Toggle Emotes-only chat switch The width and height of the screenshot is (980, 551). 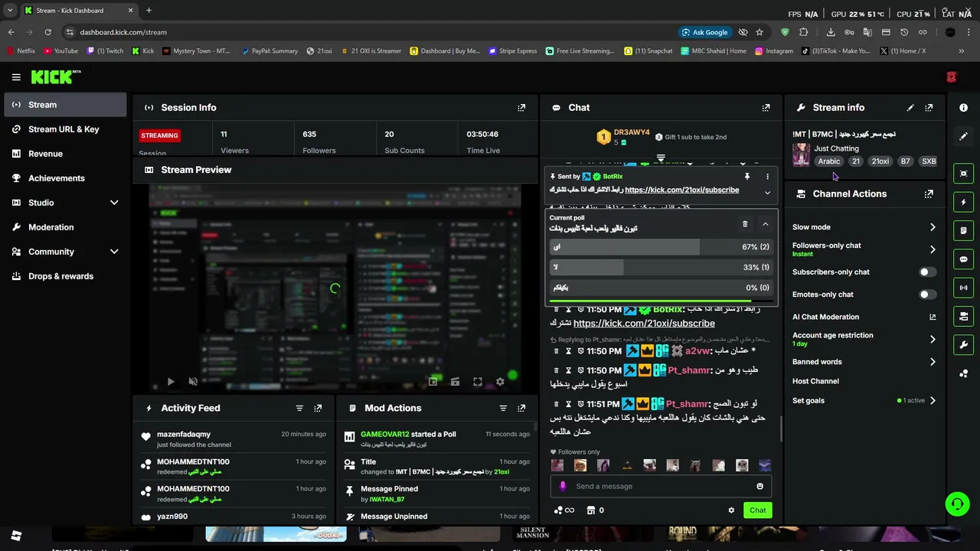click(x=927, y=294)
